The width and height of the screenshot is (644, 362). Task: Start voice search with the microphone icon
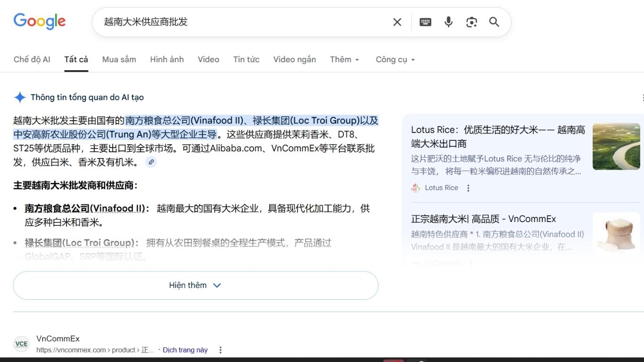point(448,22)
